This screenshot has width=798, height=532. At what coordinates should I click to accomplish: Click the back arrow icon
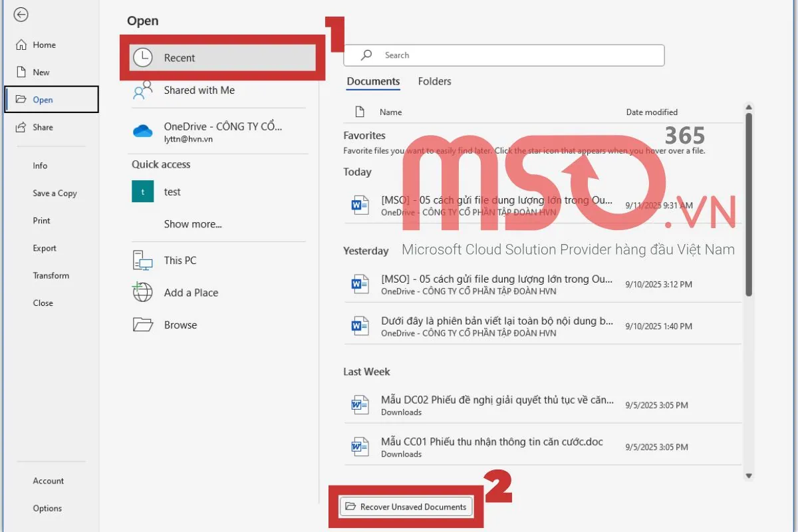pyautogui.click(x=21, y=15)
